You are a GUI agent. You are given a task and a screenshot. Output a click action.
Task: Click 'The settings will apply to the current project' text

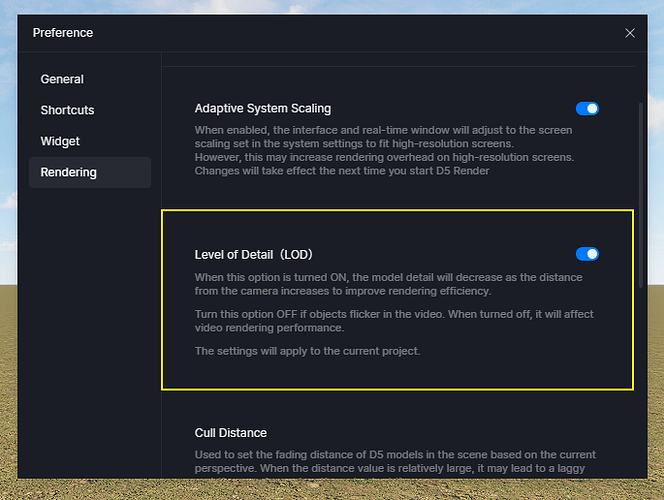[x=307, y=351]
